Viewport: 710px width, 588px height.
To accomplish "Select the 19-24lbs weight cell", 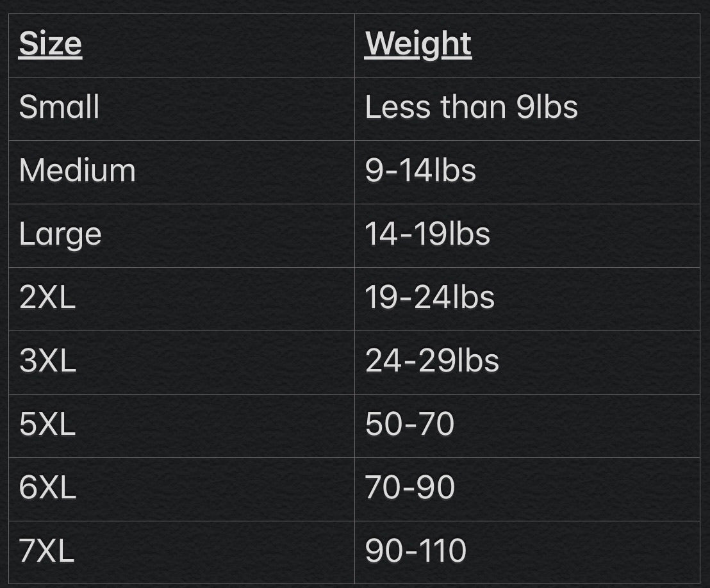I will point(527,299).
